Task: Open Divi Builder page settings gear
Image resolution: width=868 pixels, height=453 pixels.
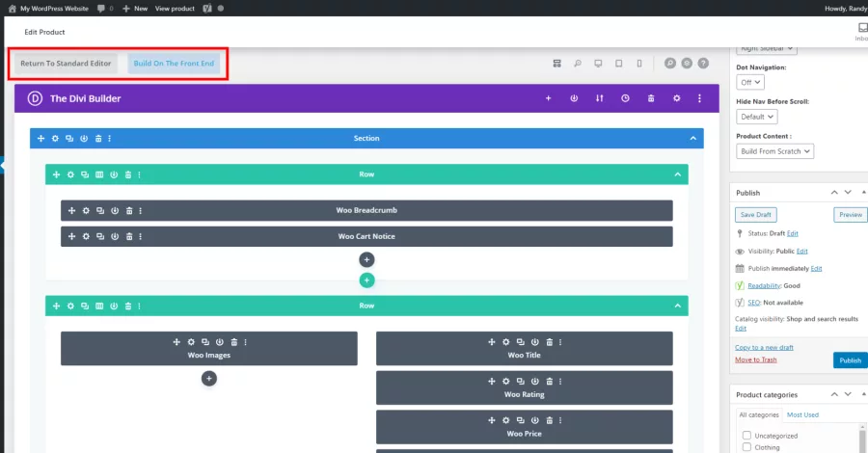Action: [x=676, y=98]
